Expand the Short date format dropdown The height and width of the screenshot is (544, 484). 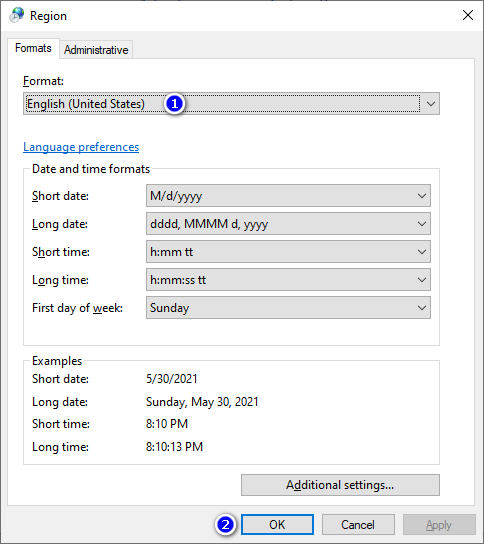[288, 196]
